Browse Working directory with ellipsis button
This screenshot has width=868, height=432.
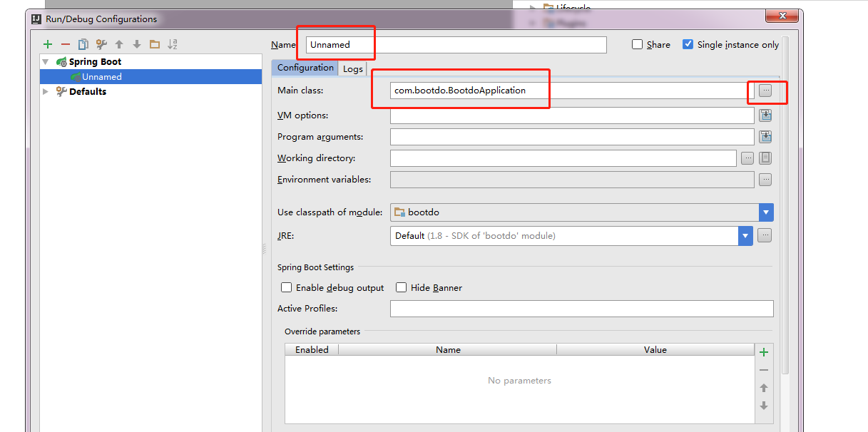pyautogui.click(x=747, y=158)
